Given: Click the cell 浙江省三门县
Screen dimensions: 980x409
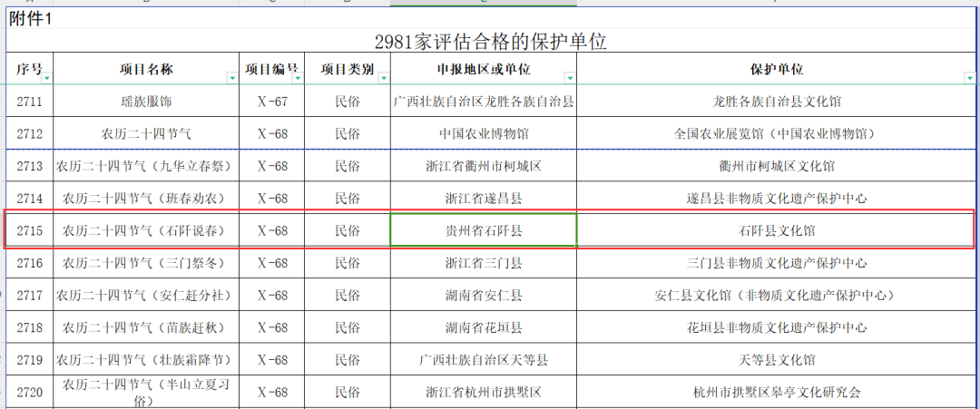Looking at the screenshot, I should (483, 263).
